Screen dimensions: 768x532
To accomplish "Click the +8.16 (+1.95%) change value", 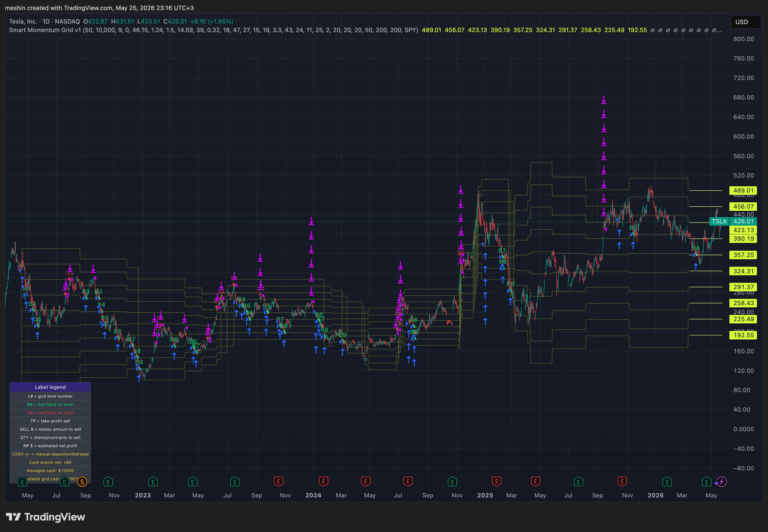I will [212, 21].
